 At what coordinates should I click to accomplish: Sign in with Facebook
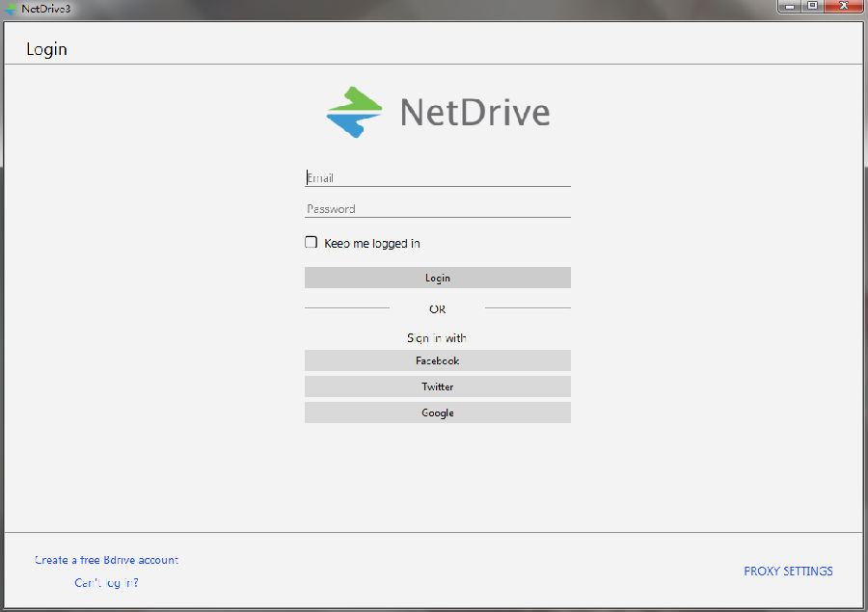tap(437, 360)
